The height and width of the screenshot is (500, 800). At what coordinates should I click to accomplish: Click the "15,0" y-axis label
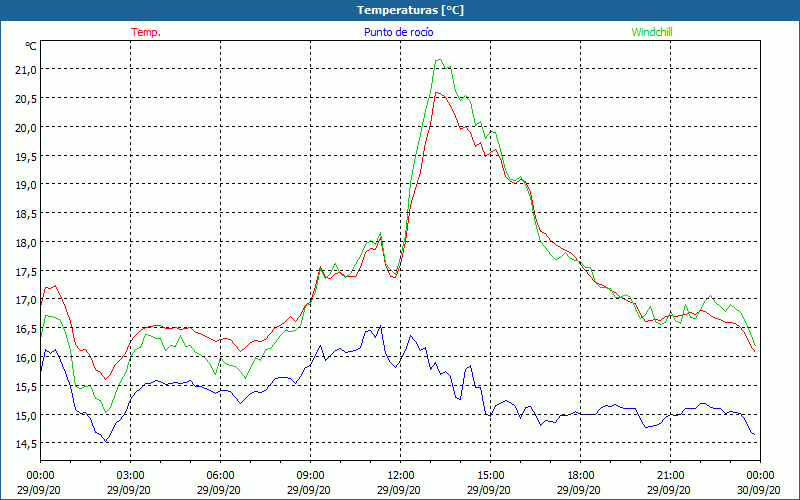coord(26,416)
